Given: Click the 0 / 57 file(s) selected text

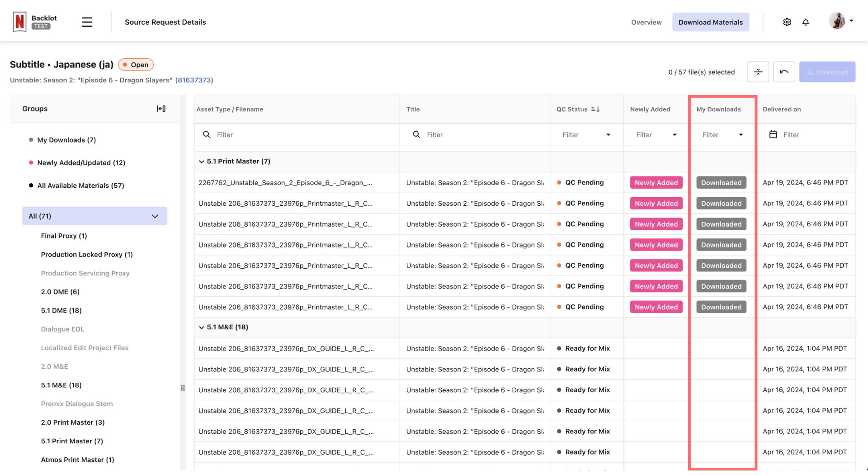Looking at the screenshot, I should coord(701,72).
